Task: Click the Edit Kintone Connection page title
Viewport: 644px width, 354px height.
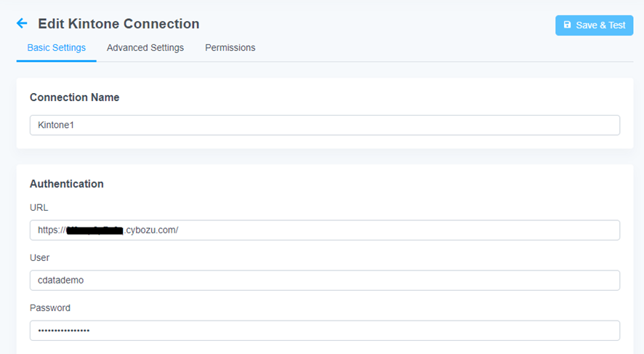Action: click(x=118, y=24)
